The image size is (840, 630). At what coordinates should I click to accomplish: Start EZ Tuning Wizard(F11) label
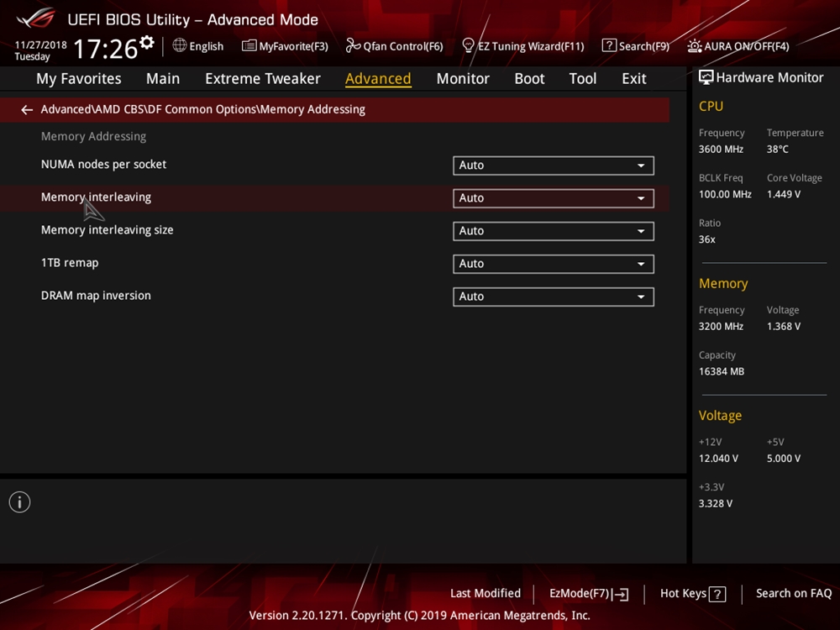(x=531, y=46)
